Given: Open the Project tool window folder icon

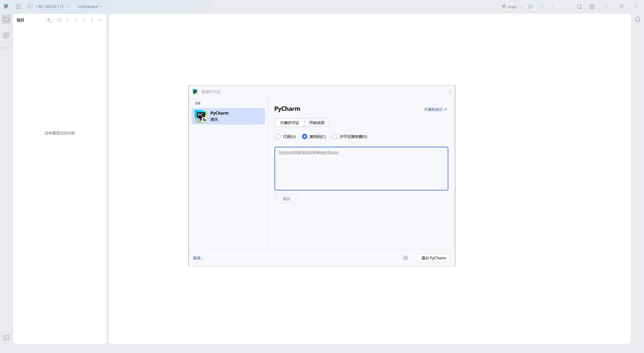Looking at the screenshot, I should (6, 19).
